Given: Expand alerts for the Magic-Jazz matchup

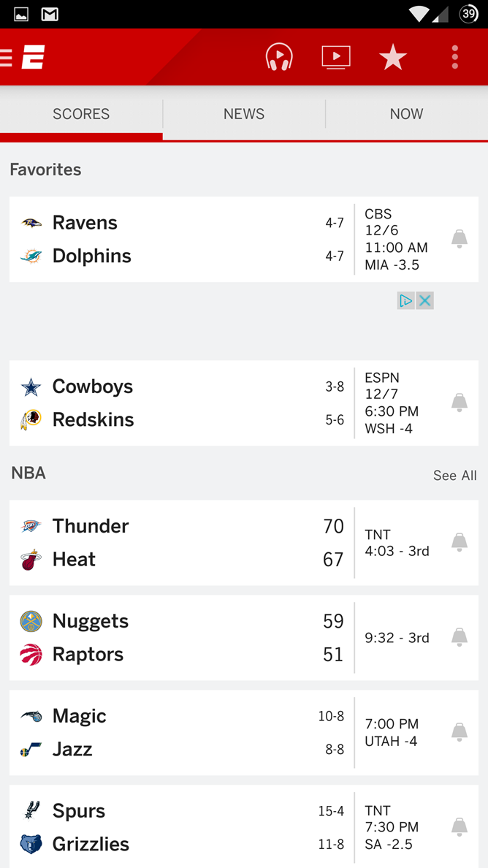Looking at the screenshot, I should [x=460, y=732].
